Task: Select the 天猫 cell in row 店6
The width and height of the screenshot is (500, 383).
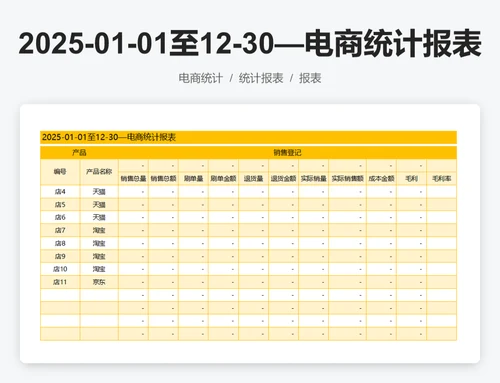Action: tap(99, 217)
